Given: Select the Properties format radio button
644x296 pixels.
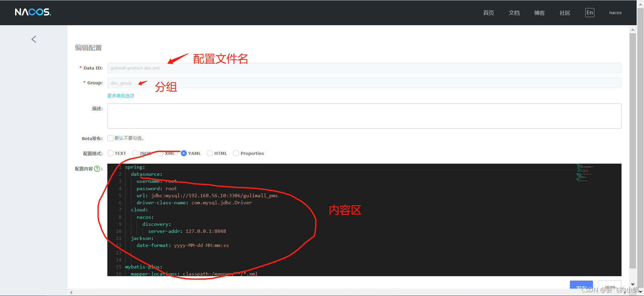Looking at the screenshot, I should coord(236,153).
